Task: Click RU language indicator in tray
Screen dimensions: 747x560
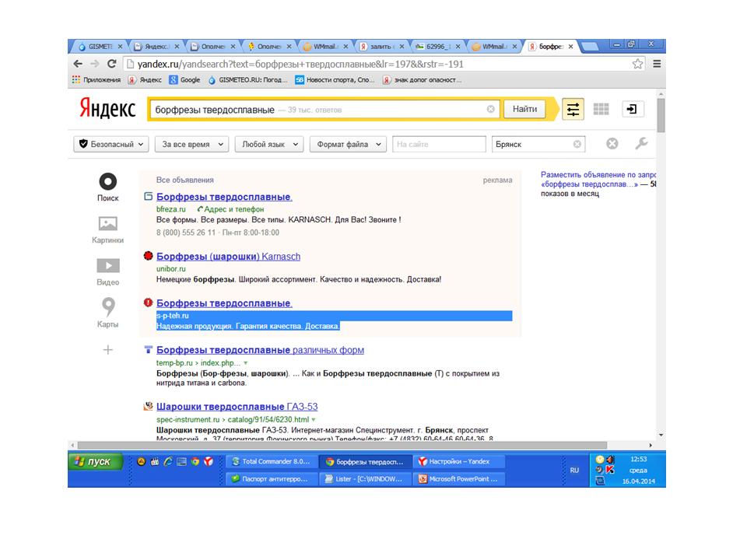Action: tap(574, 470)
